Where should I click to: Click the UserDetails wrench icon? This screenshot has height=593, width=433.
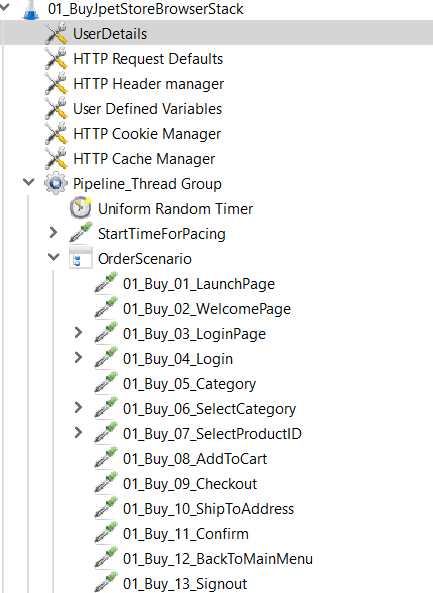pyautogui.click(x=56, y=34)
